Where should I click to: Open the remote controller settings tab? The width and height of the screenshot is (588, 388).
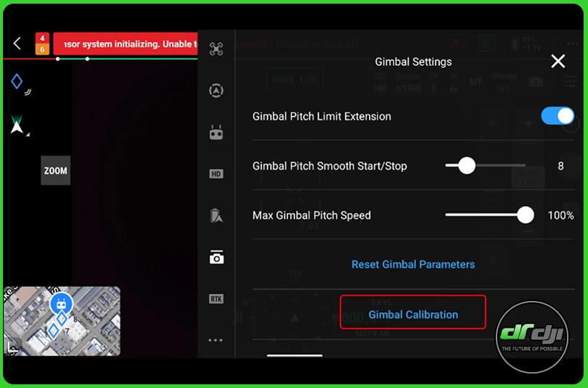pos(216,133)
